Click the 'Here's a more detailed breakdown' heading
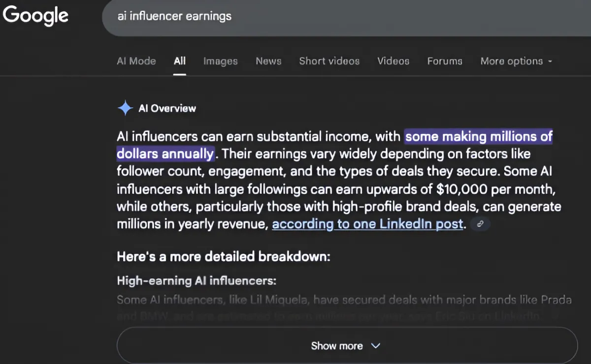The image size is (591, 364). coord(223,256)
